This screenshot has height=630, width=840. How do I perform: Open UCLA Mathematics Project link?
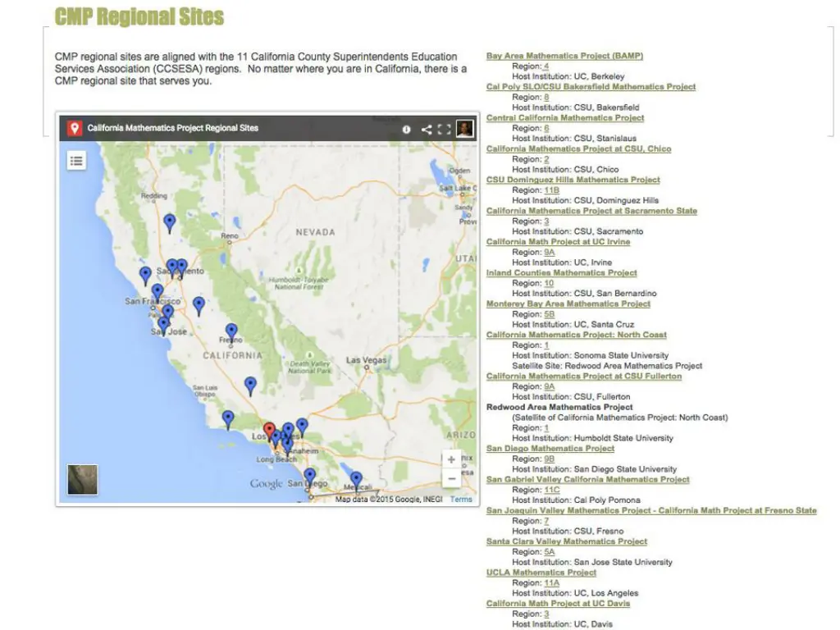pyautogui.click(x=541, y=573)
